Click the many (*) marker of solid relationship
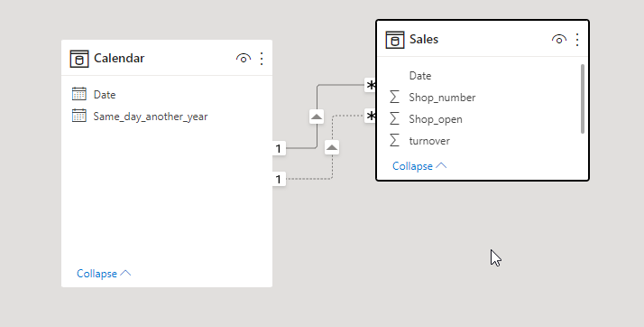This screenshot has width=644, height=327. click(371, 86)
